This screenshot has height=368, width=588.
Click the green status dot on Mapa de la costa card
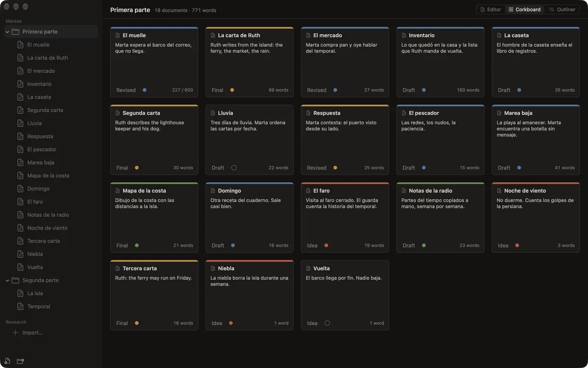tap(137, 245)
